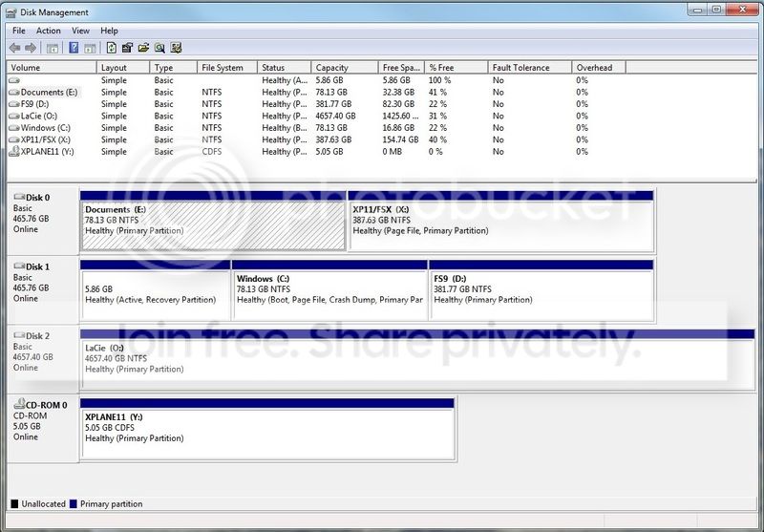
Task: Select the Windows (C:) partition block
Action: pos(329,290)
